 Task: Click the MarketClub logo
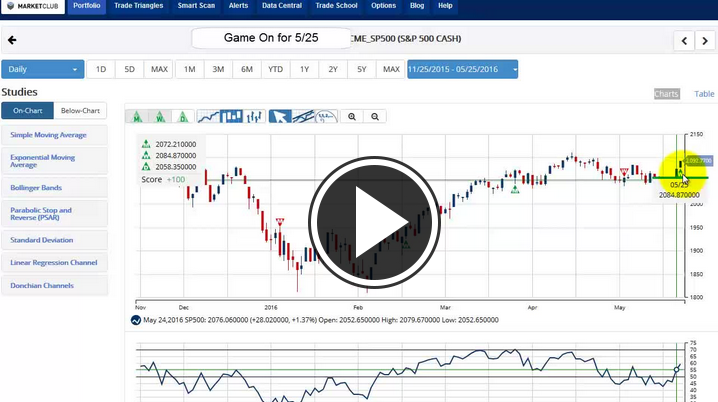[33, 6]
